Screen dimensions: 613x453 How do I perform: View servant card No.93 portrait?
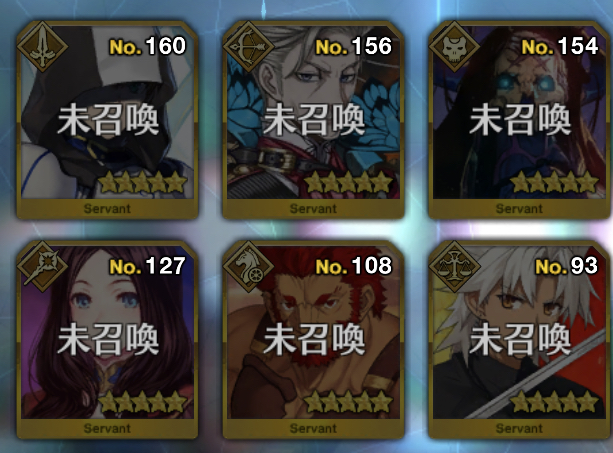519,332
